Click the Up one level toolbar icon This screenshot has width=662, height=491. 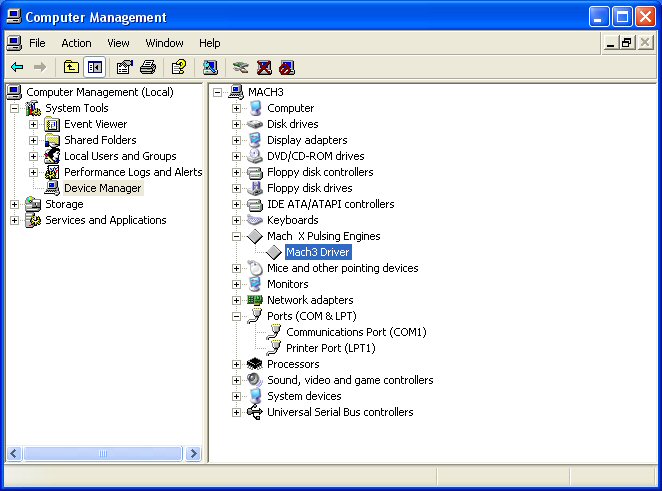tap(71, 67)
